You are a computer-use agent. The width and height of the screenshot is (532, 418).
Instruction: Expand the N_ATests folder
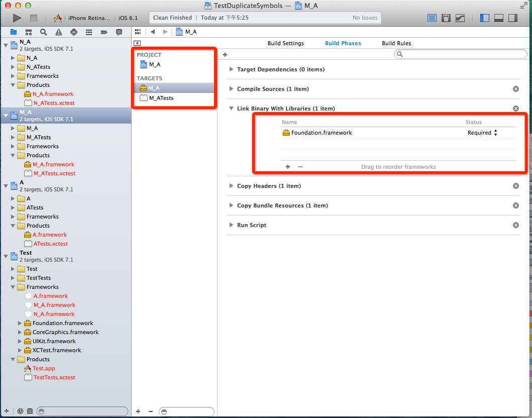(13, 67)
